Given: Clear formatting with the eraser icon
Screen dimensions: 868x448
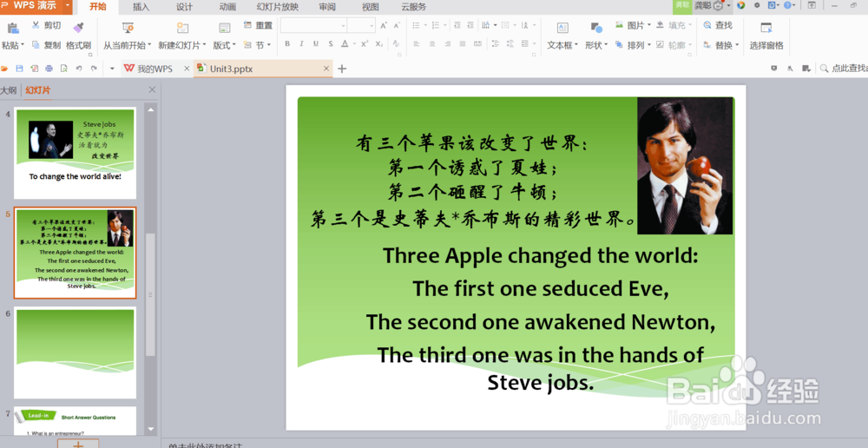Looking at the screenshot, I should click(396, 43).
